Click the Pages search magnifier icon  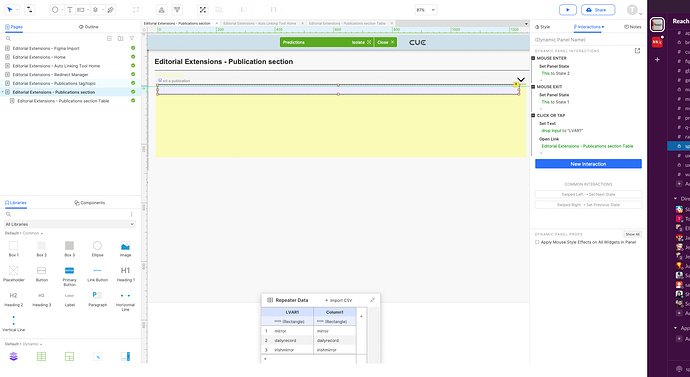(x=8, y=39)
